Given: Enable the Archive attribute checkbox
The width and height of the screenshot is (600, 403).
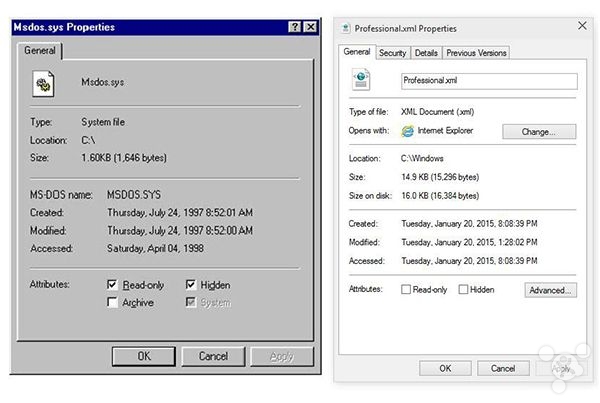Looking at the screenshot, I should tap(112, 302).
